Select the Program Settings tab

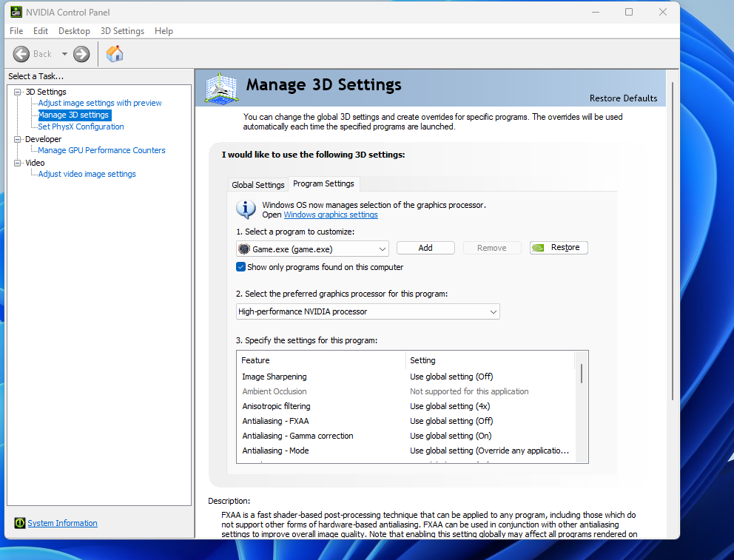coord(323,184)
